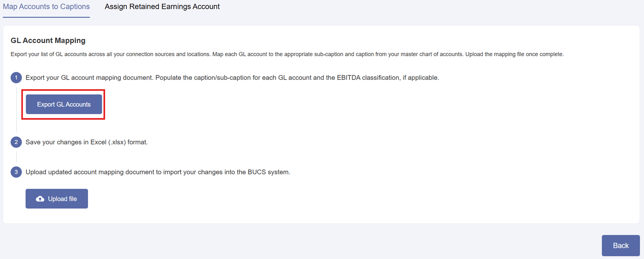
Task: Export the GL Accounts list
Action: tap(64, 105)
